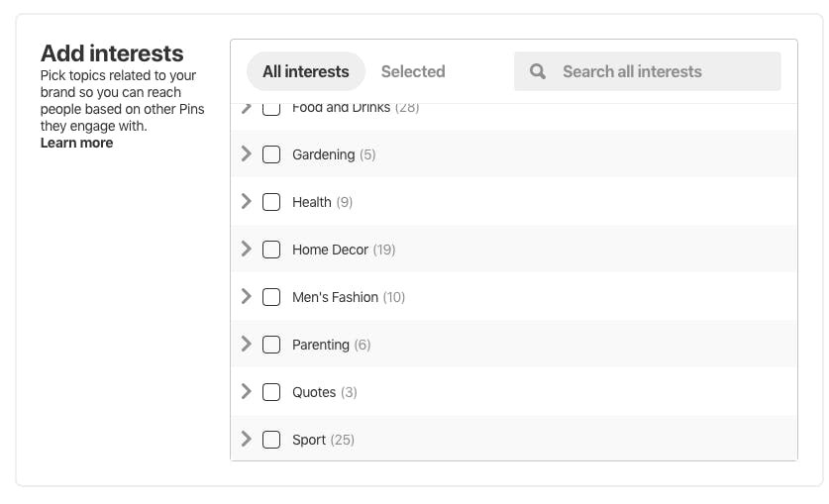829x504 pixels.
Task: Expand the Sport category chevron
Action: pos(246,439)
